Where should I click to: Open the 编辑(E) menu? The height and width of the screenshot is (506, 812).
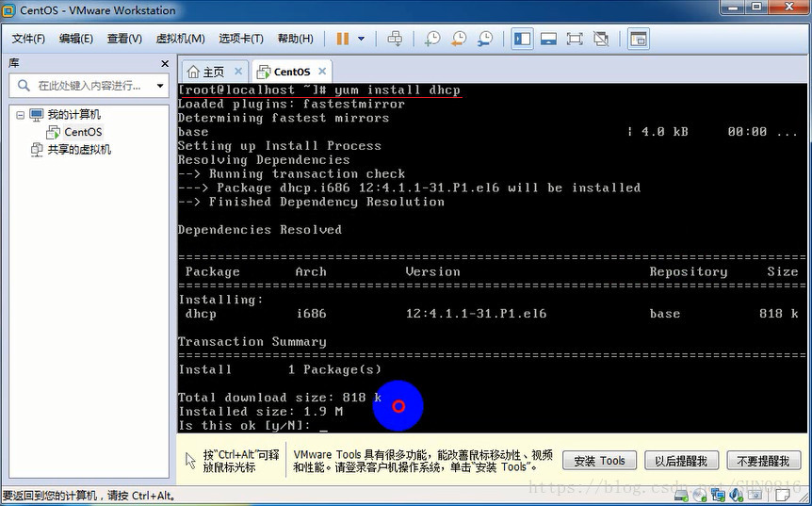click(x=76, y=39)
